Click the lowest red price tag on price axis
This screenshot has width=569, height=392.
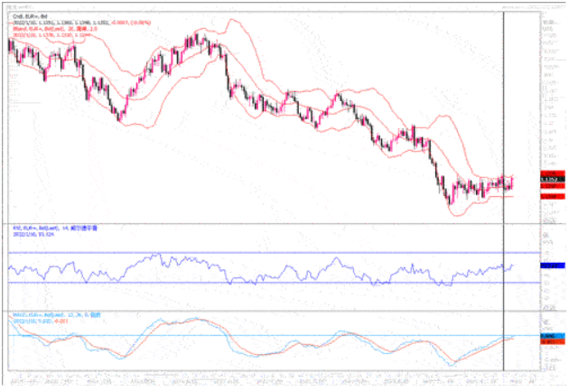point(552,196)
